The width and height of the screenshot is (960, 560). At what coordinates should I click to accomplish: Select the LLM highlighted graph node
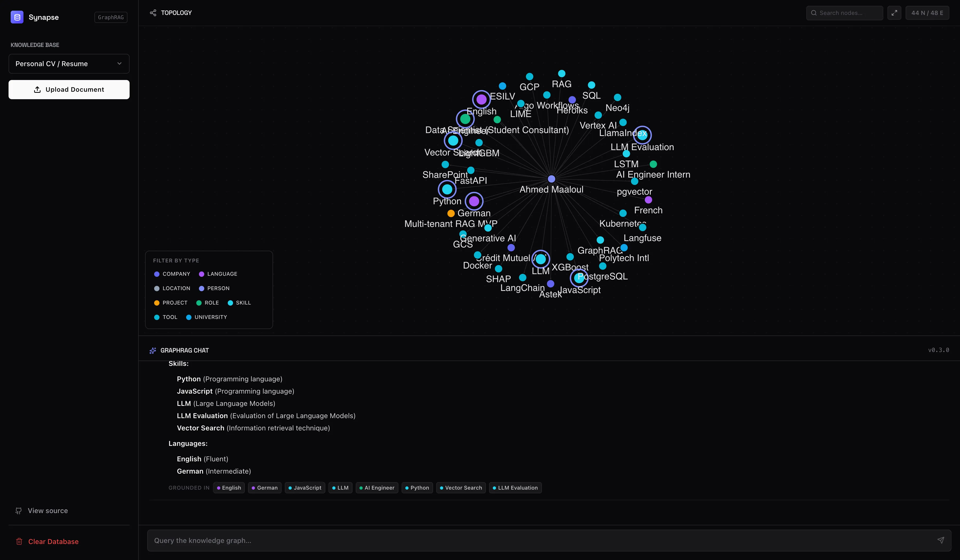pos(541,259)
